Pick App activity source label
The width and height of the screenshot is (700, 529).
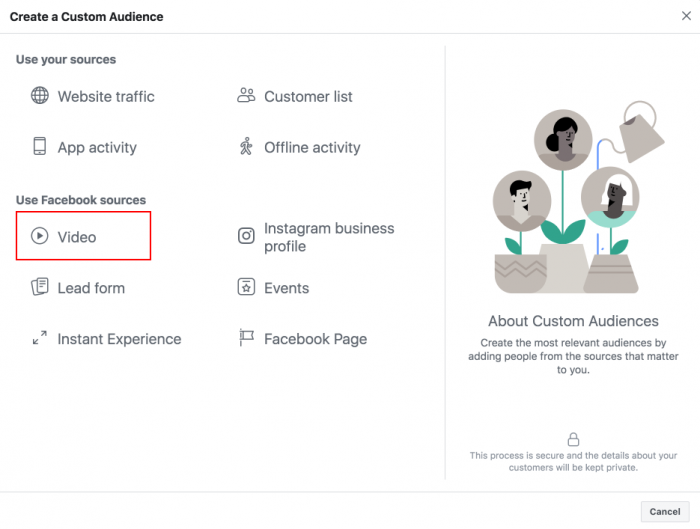click(97, 147)
